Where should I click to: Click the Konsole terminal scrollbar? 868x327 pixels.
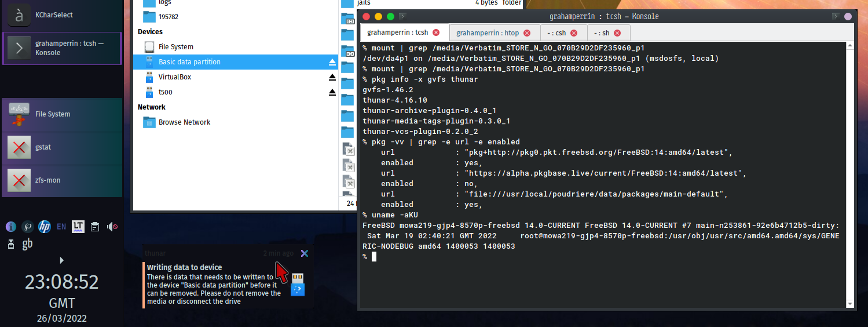pos(850,174)
